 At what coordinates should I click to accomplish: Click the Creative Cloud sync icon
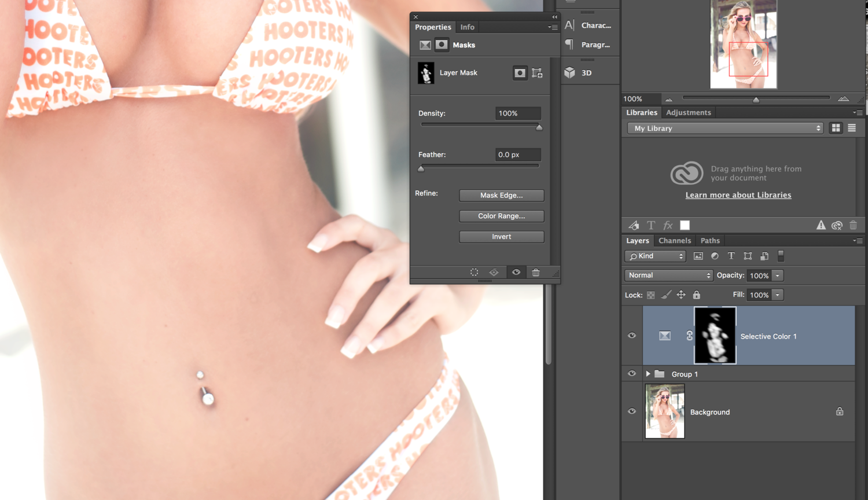tap(837, 225)
